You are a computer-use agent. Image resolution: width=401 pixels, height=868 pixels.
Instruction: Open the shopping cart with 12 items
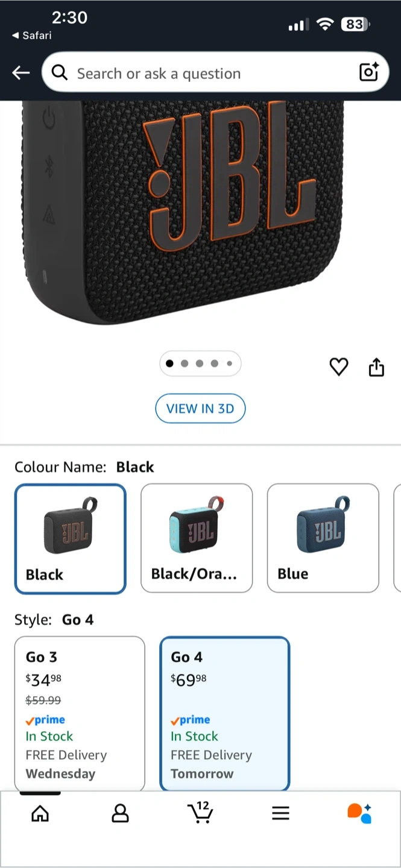200,812
